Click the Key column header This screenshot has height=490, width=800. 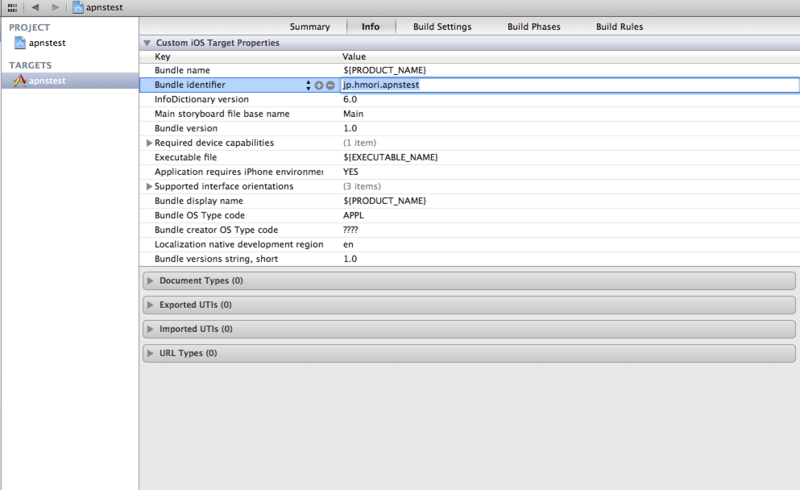coord(162,57)
